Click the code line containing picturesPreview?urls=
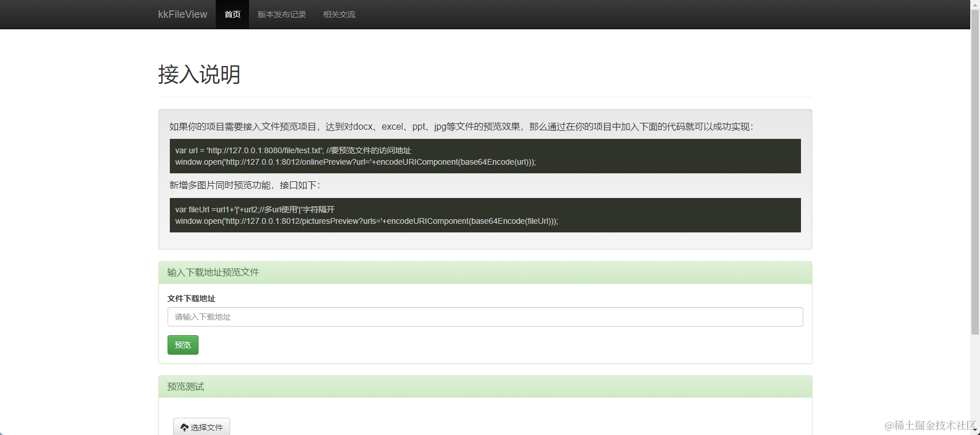The width and height of the screenshot is (980, 435). (x=367, y=221)
